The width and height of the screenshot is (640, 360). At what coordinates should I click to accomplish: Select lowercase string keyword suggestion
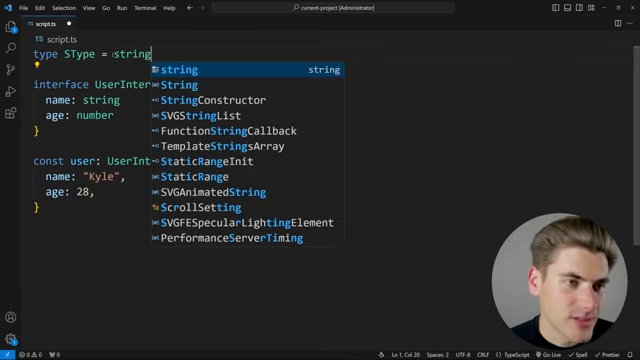(x=248, y=70)
